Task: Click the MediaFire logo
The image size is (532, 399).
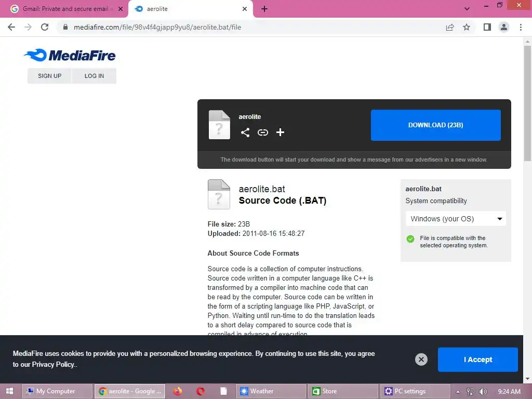Action: 70,55
